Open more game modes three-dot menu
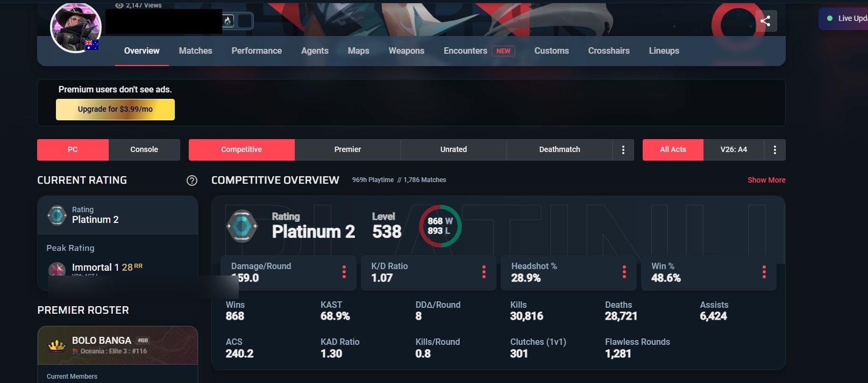This screenshot has height=383, width=868. 623,150
